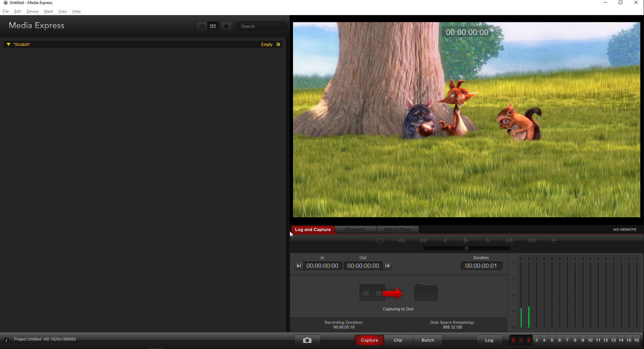Click the Duration timecode field
The width and height of the screenshot is (644, 349).
(481, 266)
